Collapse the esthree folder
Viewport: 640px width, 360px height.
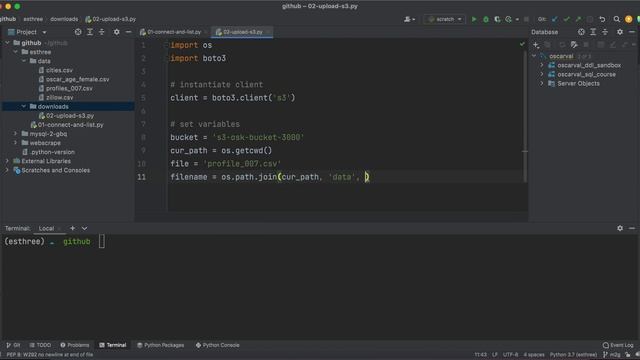(x=16, y=52)
